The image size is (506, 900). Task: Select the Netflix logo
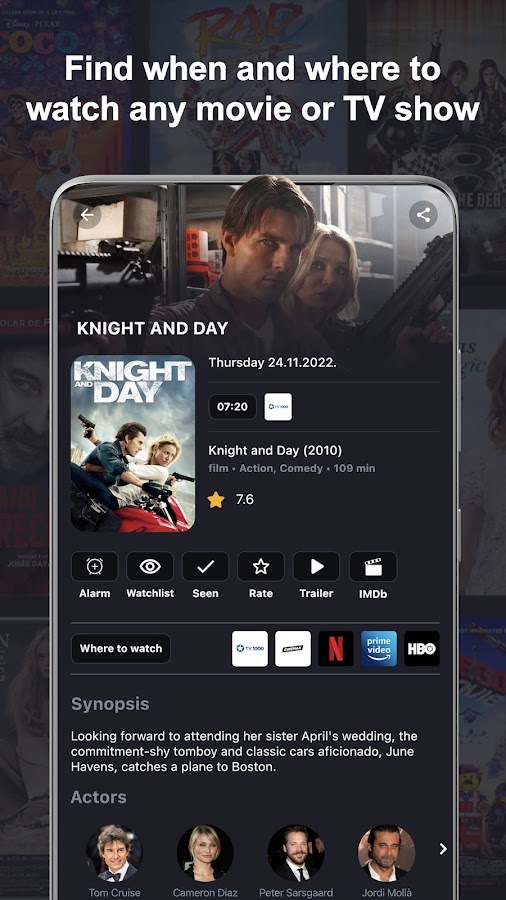[x=336, y=649]
